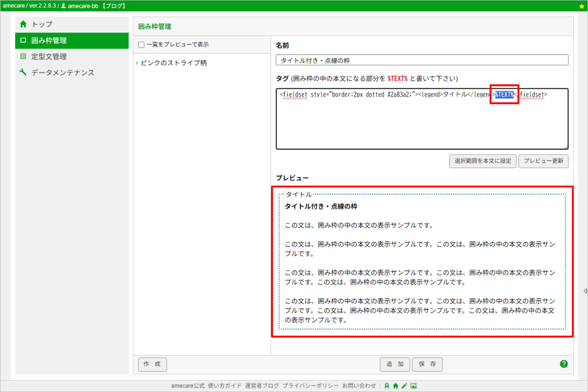This screenshot has width=588, height=392.
Task: Open the プライバシーポリシー footer link
Action: pyautogui.click(x=311, y=386)
